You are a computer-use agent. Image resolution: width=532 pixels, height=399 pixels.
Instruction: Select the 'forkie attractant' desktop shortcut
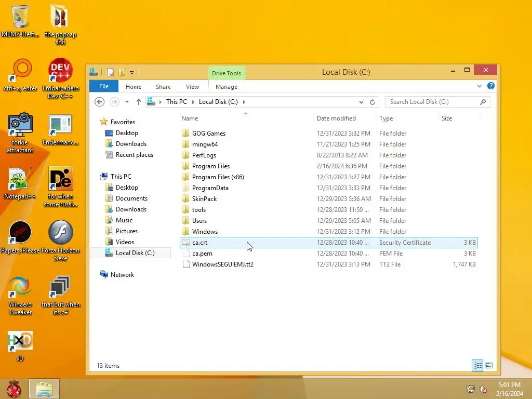pyautogui.click(x=20, y=132)
